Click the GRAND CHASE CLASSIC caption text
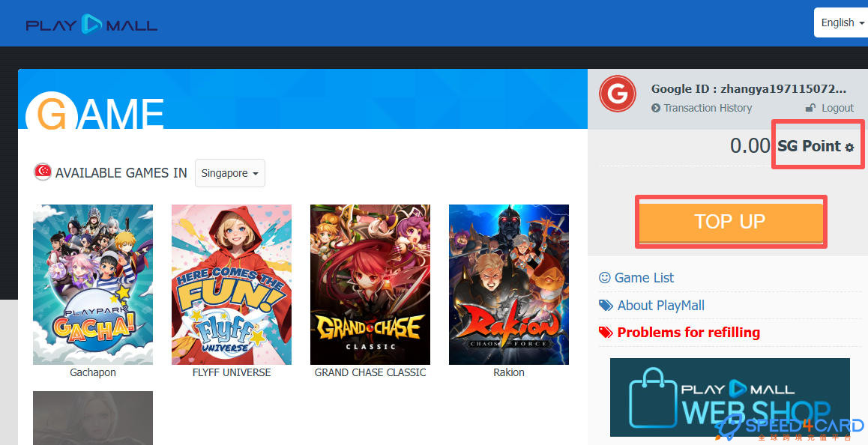Image resolution: width=868 pixels, height=445 pixels. (x=370, y=372)
